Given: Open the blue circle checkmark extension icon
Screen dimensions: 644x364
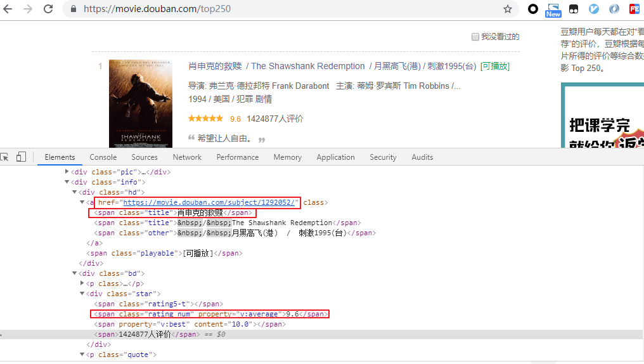Looking at the screenshot, I should (x=593, y=9).
